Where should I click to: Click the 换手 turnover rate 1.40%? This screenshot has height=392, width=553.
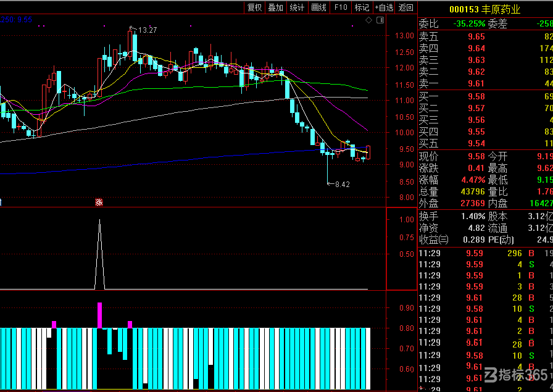[x=473, y=216]
